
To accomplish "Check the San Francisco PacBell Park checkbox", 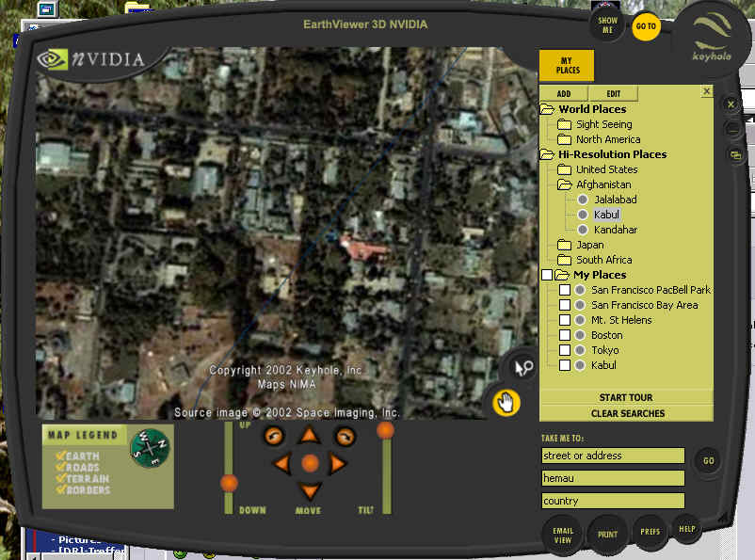I will 565,290.
